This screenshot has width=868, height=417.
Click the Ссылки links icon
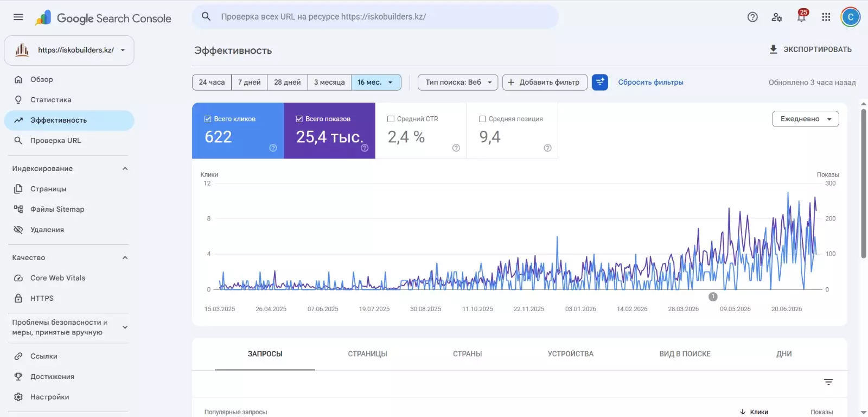tap(18, 356)
